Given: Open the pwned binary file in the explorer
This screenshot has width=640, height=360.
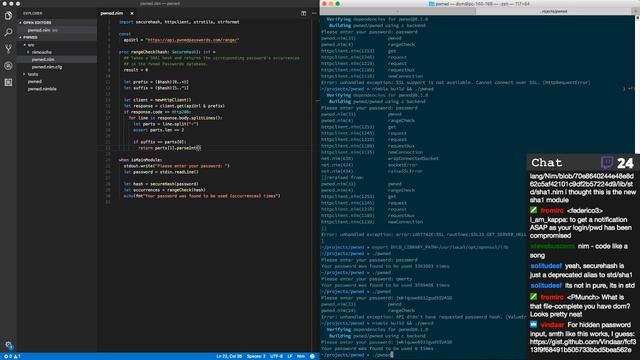Looking at the screenshot, I should pos(35,82).
